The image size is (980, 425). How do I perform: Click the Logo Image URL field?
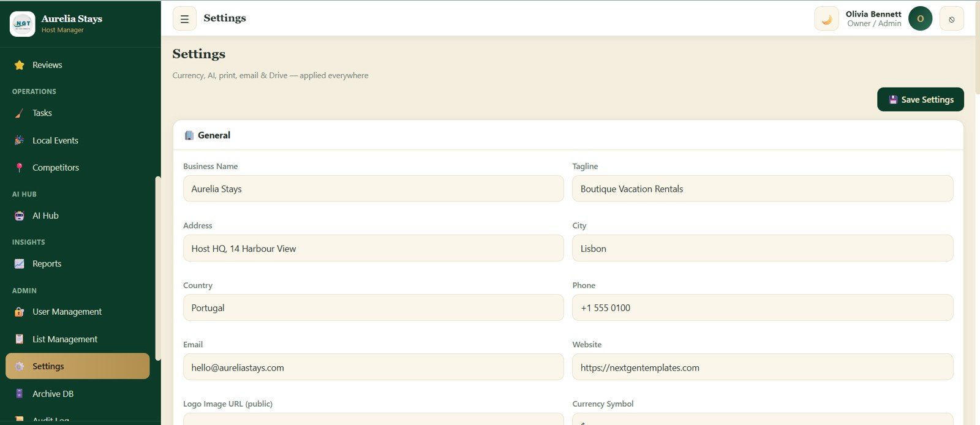[x=373, y=419]
